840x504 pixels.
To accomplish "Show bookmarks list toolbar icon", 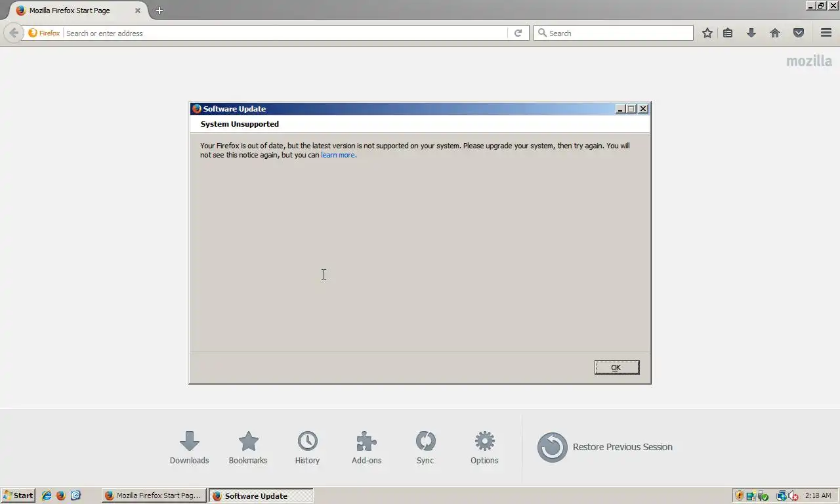I will [x=728, y=33].
